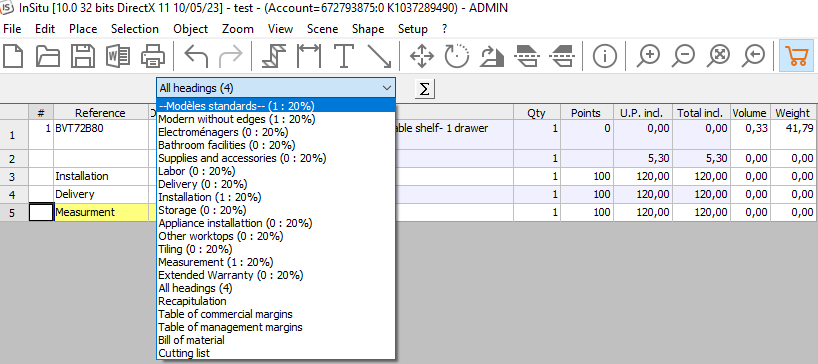Select the Rotate tool icon
The height and width of the screenshot is (364, 818).
[456, 55]
